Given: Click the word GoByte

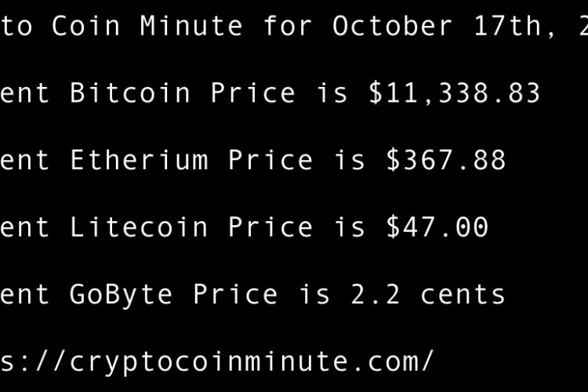Looking at the screenshot, I should click(x=122, y=295).
